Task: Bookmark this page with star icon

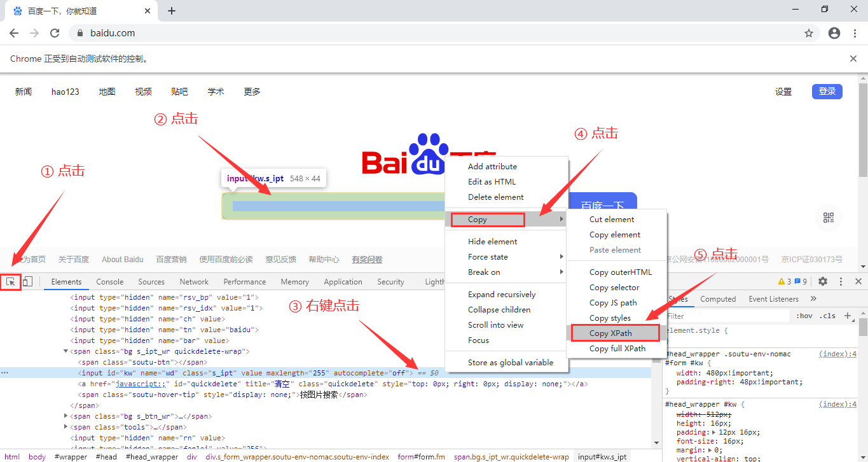Action: coord(809,33)
